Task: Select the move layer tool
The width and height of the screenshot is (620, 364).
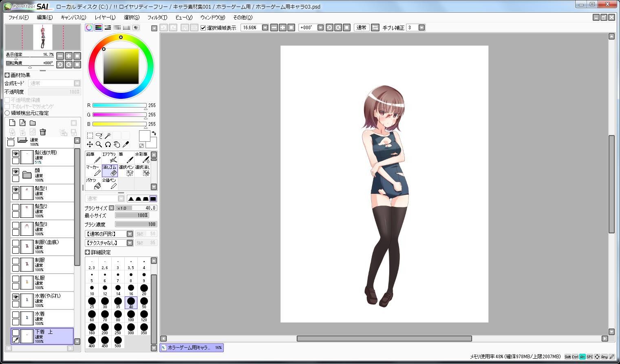Action: [90, 145]
